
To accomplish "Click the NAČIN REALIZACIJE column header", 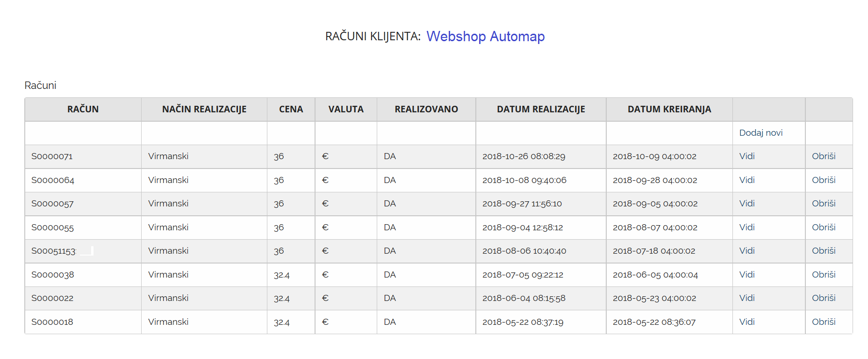I will pos(204,110).
